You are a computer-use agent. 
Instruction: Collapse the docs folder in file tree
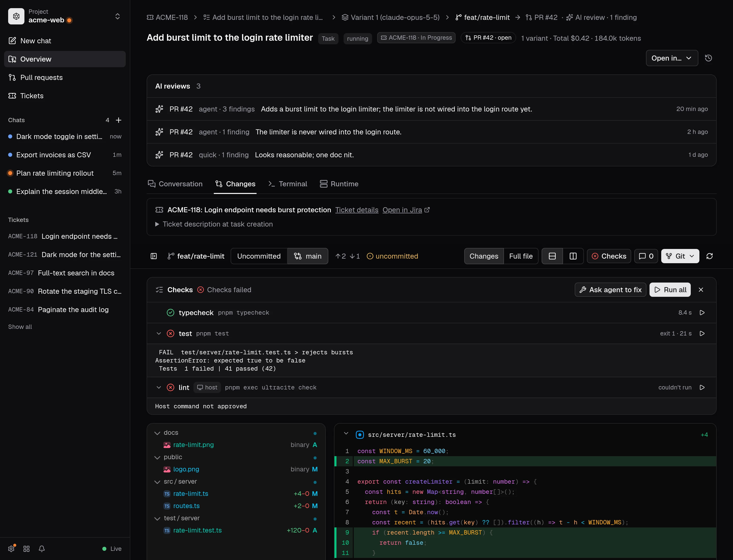pos(157,433)
